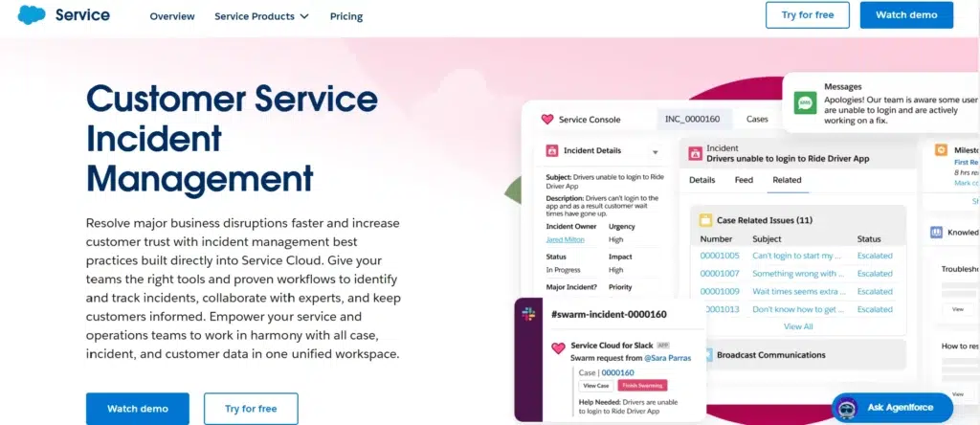Click the Case Related Issues (11) title
980x425 pixels.
pos(765,220)
